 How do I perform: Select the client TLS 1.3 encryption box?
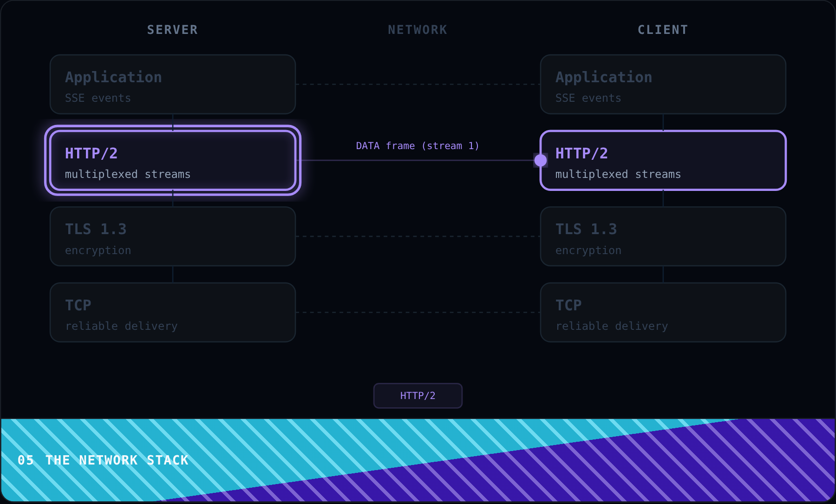663,236
